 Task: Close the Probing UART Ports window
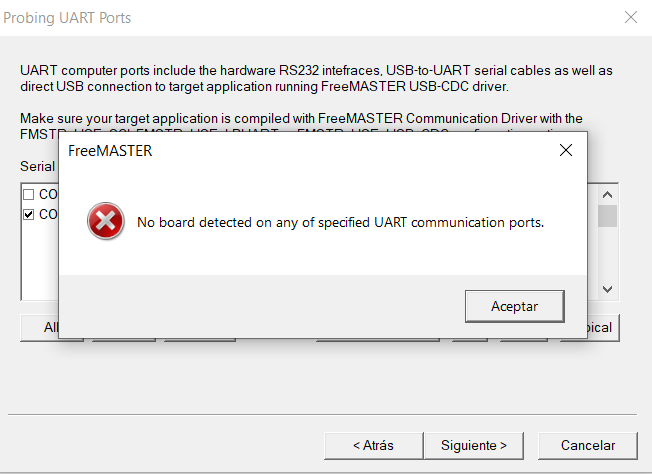coord(630,17)
